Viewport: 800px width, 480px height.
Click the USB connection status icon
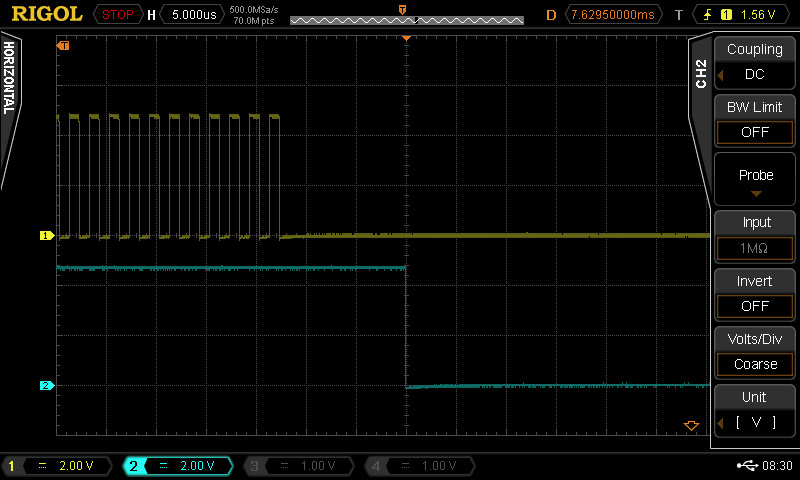[x=747, y=466]
